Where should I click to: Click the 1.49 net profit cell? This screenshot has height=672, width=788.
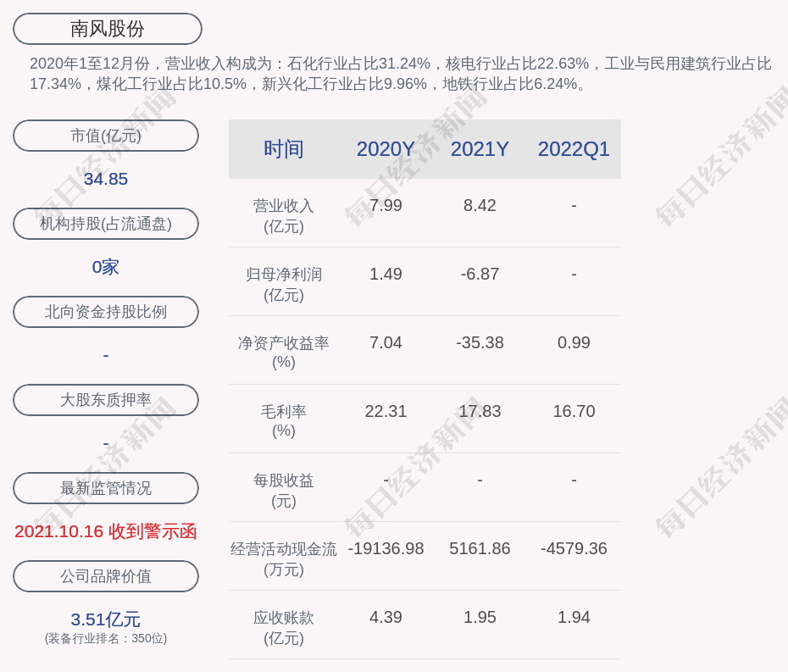(386, 274)
